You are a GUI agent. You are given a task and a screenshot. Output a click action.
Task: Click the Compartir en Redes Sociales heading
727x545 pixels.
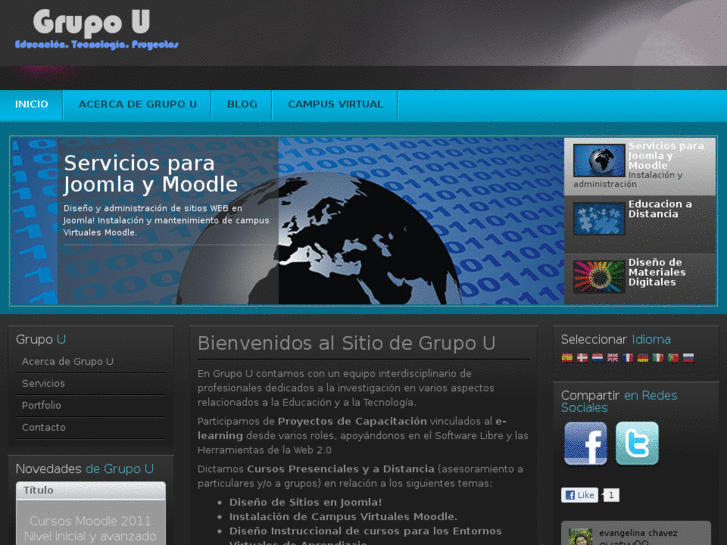(x=619, y=402)
